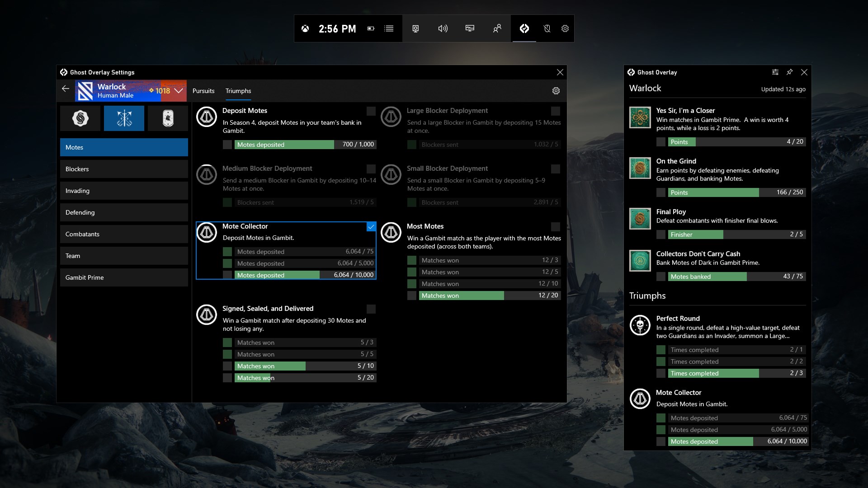
Task: Click the Xbox Game Bar chat icon
Action: coord(496,28)
